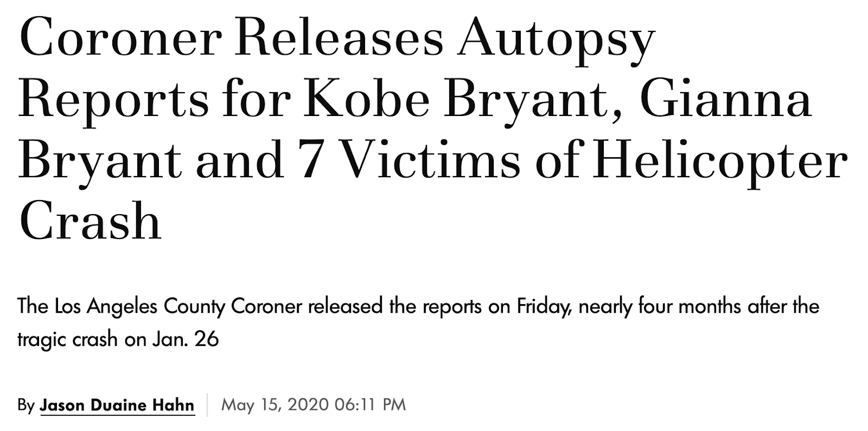Click the subheading about Los Angeles County Coroner

(418, 323)
